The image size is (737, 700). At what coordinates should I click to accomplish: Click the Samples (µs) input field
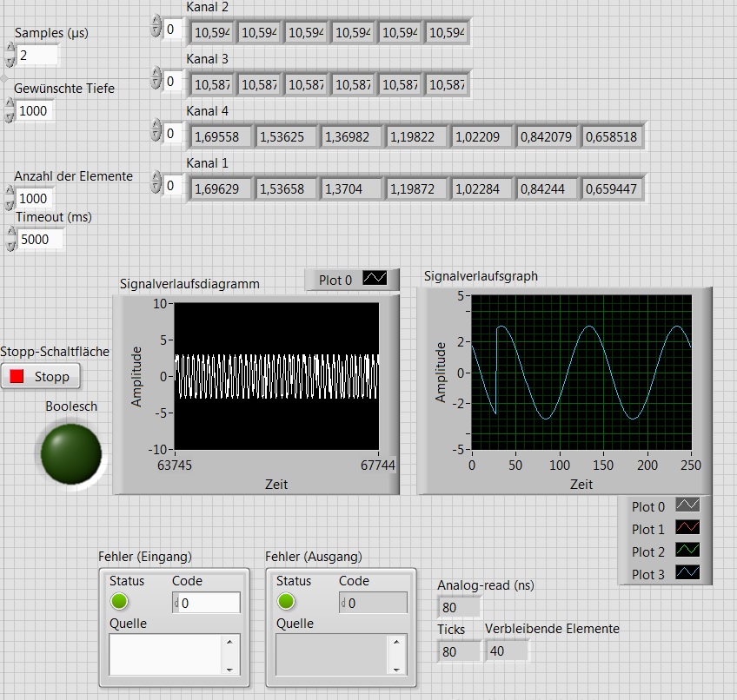[x=37, y=56]
